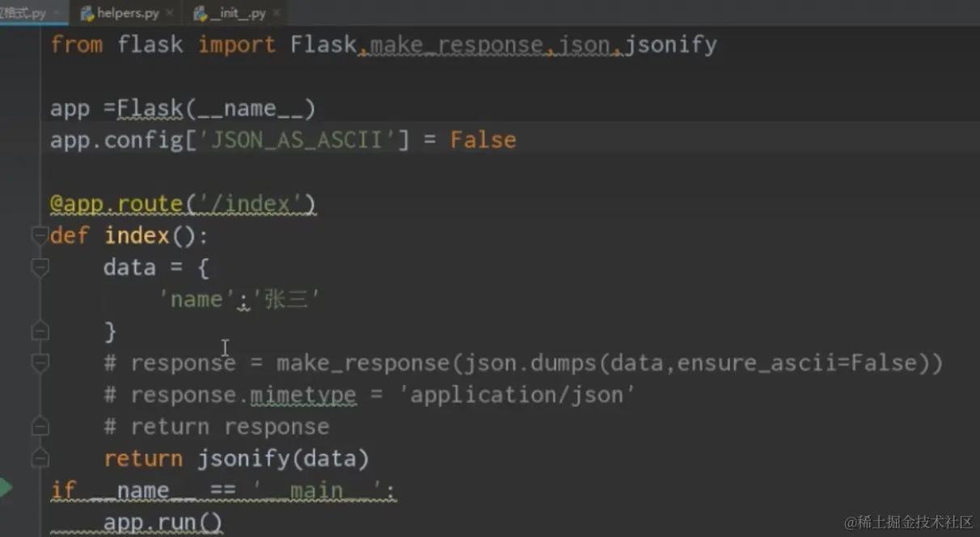The height and width of the screenshot is (537, 980).
Task: Switch to the __init__.py editor tab
Action: (x=238, y=14)
